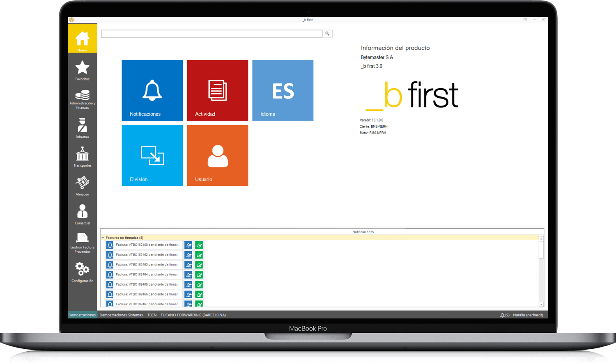Click blue forward icon for VTBC182463
Screen dimensions: 616x364
click(x=188, y=265)
